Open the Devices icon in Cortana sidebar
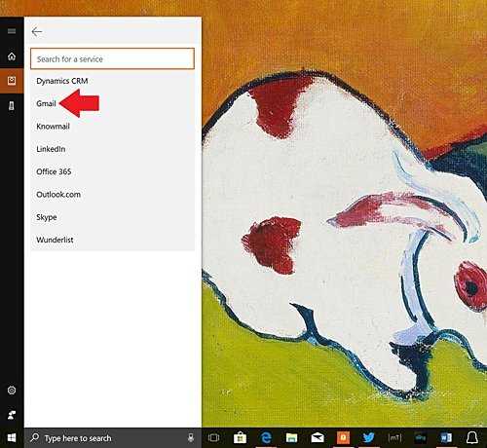 (12, 105)
